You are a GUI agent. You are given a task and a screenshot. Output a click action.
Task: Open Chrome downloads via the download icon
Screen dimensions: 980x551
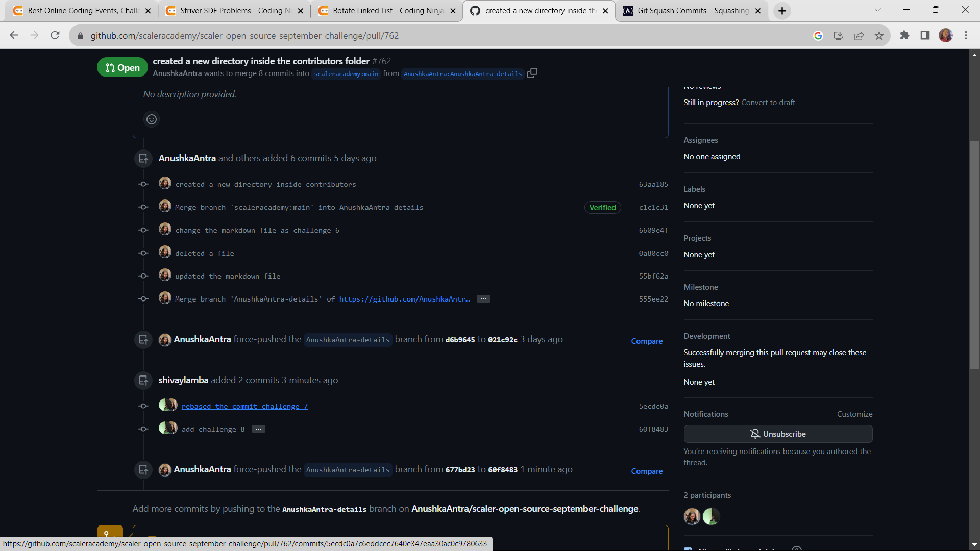point(838,35)
